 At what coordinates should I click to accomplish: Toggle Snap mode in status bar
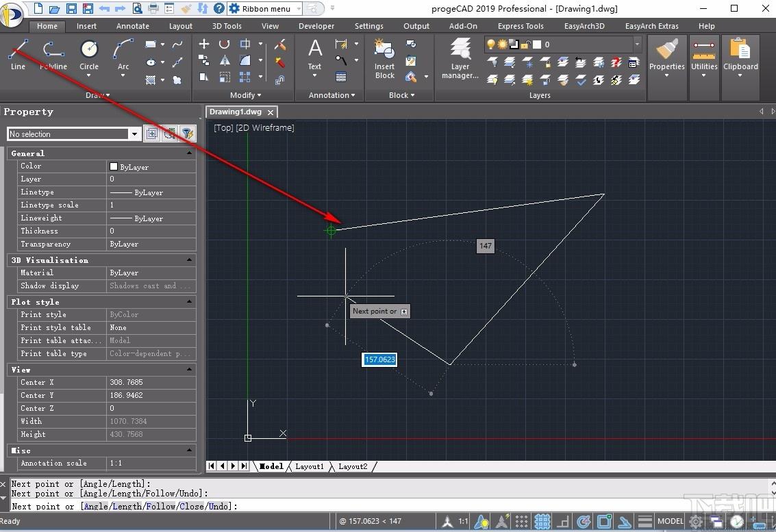[x=521, y=521]
